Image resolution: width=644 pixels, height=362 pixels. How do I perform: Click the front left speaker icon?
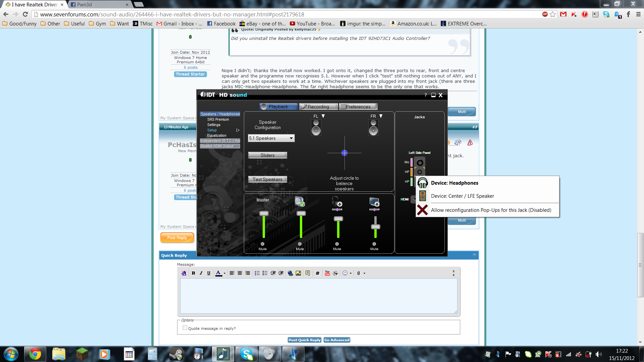[316, 127]
